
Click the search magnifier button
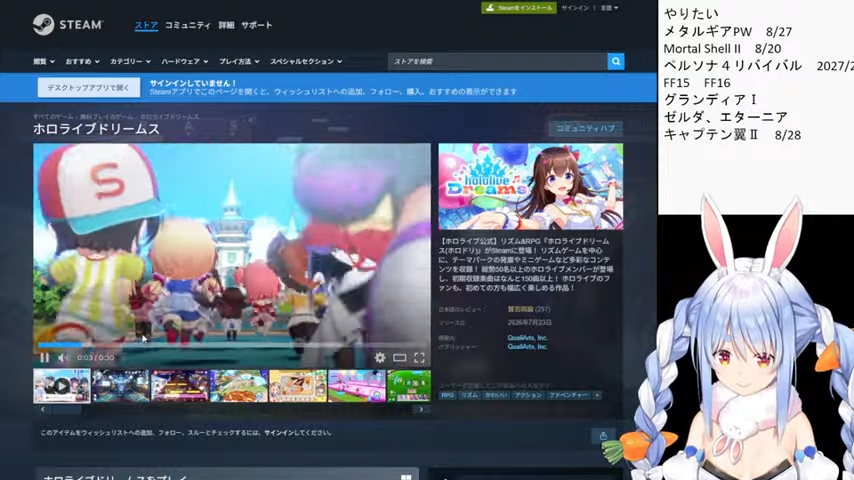[x=615, y=62]
